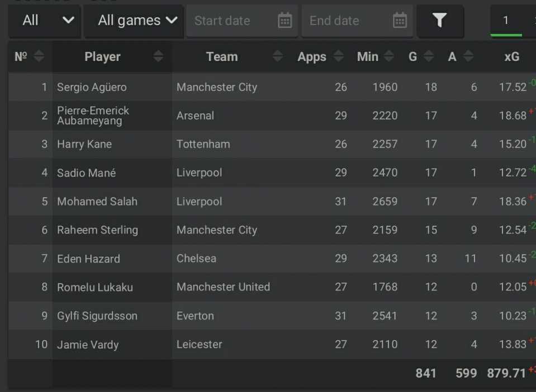Screen dimensions: 536x392
Task: Sort by A assists column arrows
Action: point(469,56)
